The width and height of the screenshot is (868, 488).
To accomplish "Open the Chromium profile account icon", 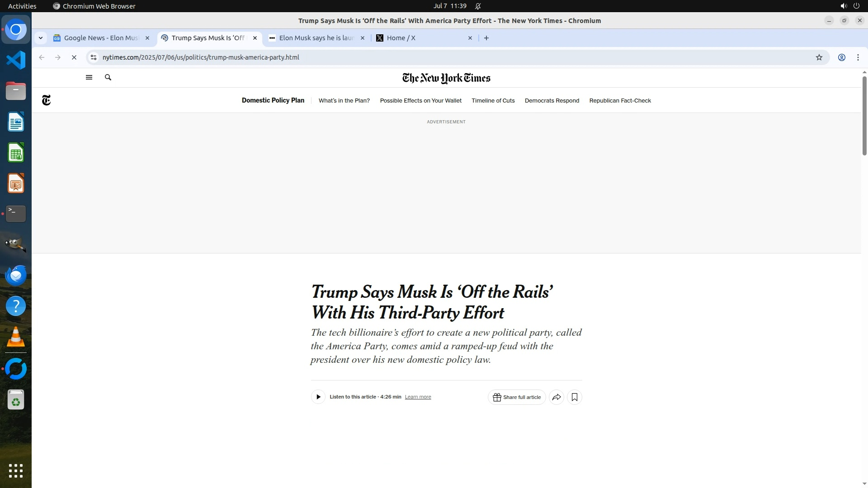I will tap(842, 57).
